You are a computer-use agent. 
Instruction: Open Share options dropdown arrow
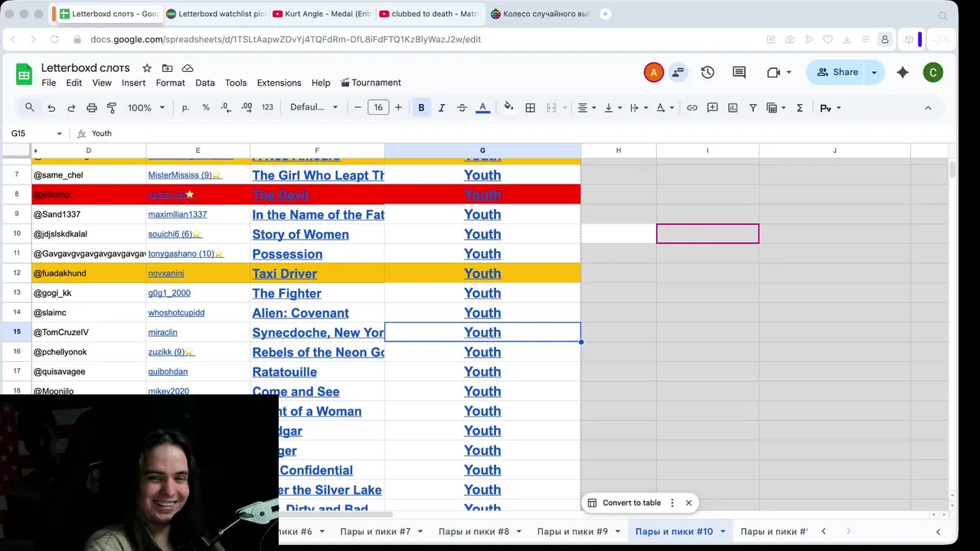tap(874, 72)
